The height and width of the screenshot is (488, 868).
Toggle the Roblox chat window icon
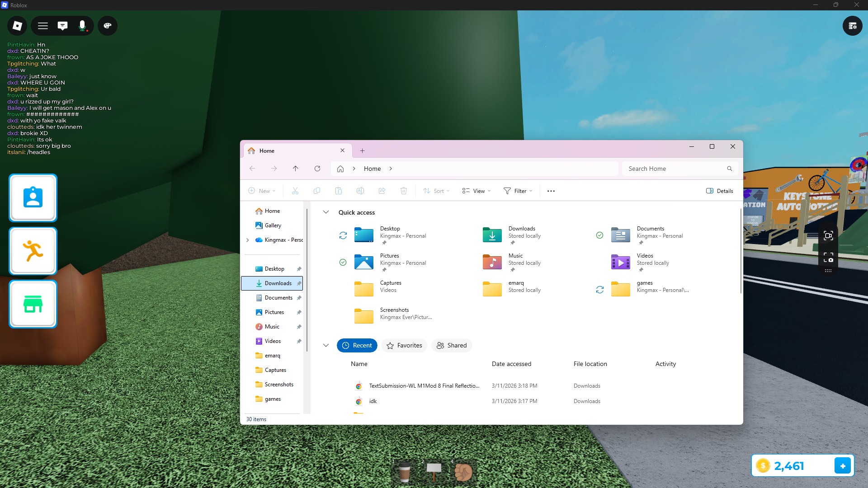click(62, 26)
